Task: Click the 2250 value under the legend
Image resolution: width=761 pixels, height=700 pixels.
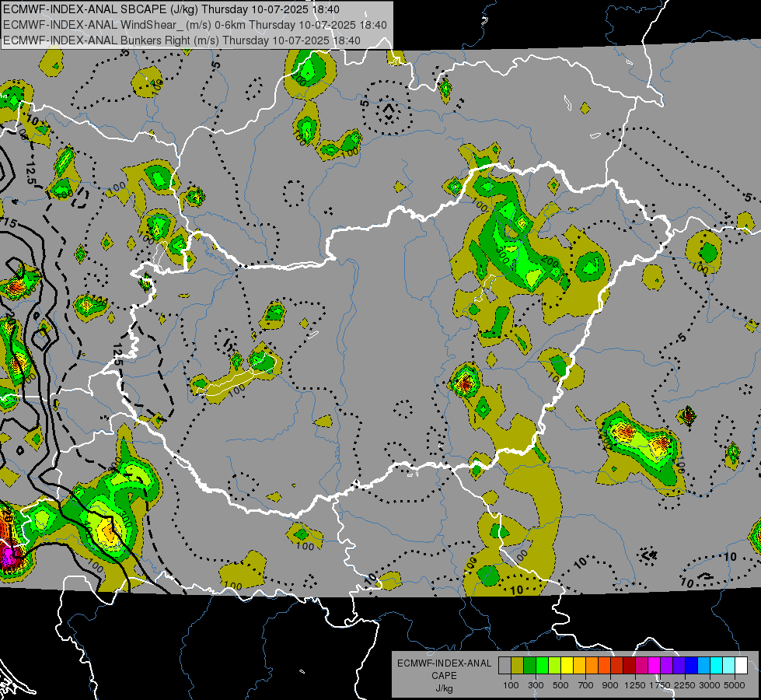Action: click(685, 685)
